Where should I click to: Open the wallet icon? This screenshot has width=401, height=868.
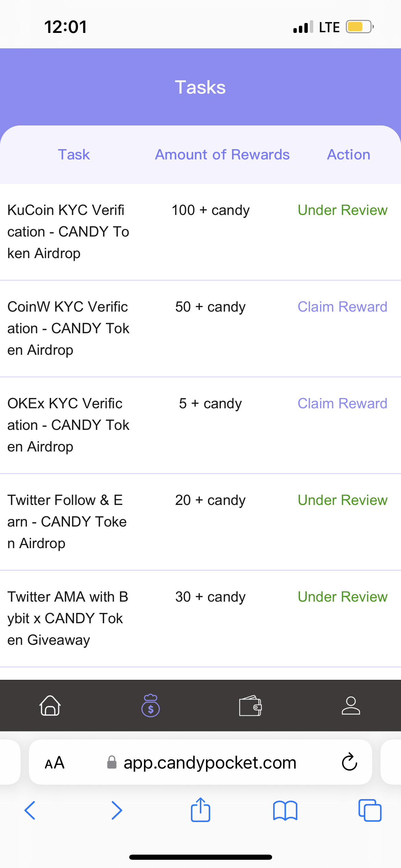[x=250, y=706]
